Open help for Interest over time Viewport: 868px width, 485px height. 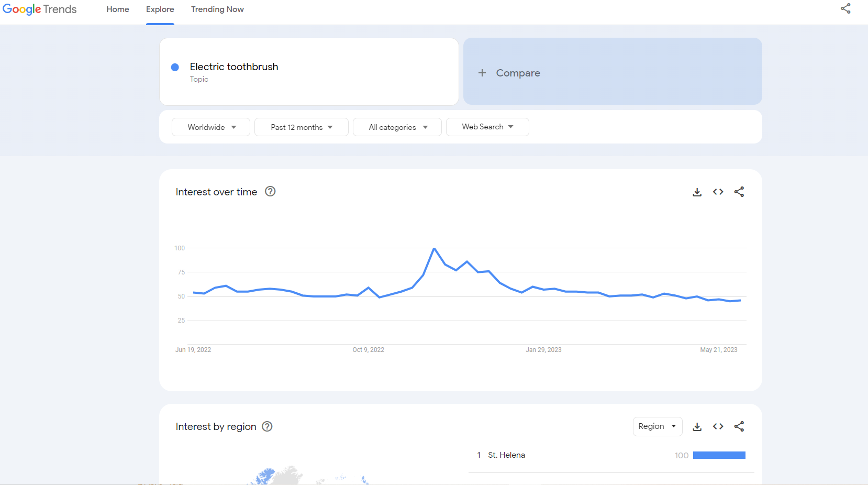click(270, 191)
